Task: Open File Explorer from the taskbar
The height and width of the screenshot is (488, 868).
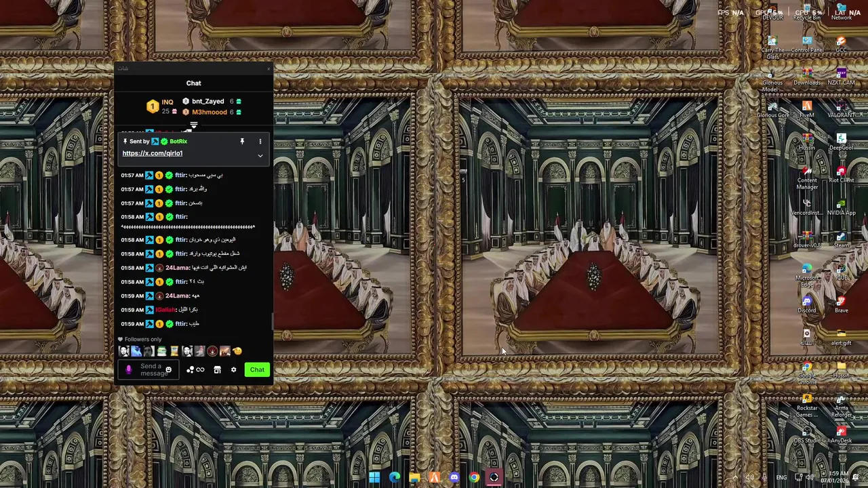Action: [x=414, y=478]
